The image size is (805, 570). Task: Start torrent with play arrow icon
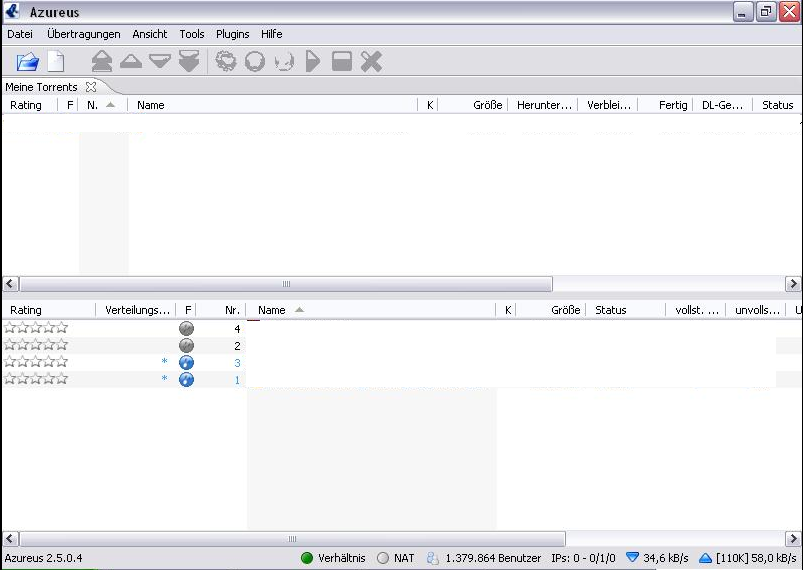click(313, 61)
